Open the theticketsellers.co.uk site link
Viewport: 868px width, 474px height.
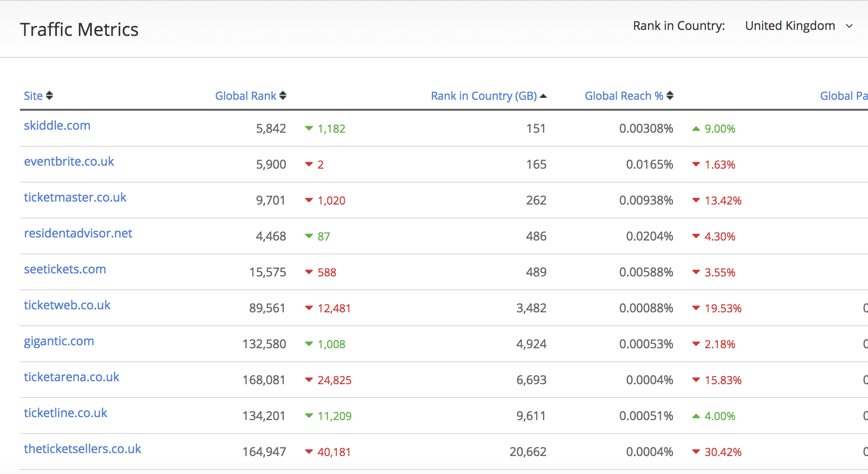83,449
